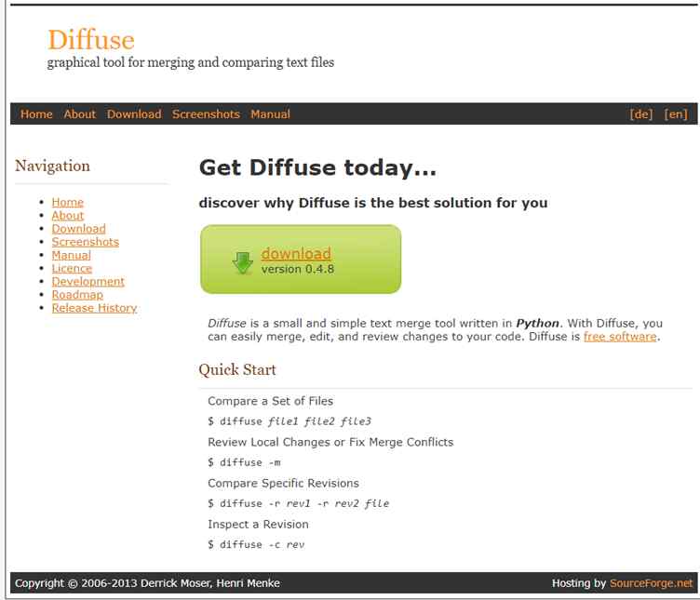Click the '$ diffuse -m' command

(x=244, y=462)
